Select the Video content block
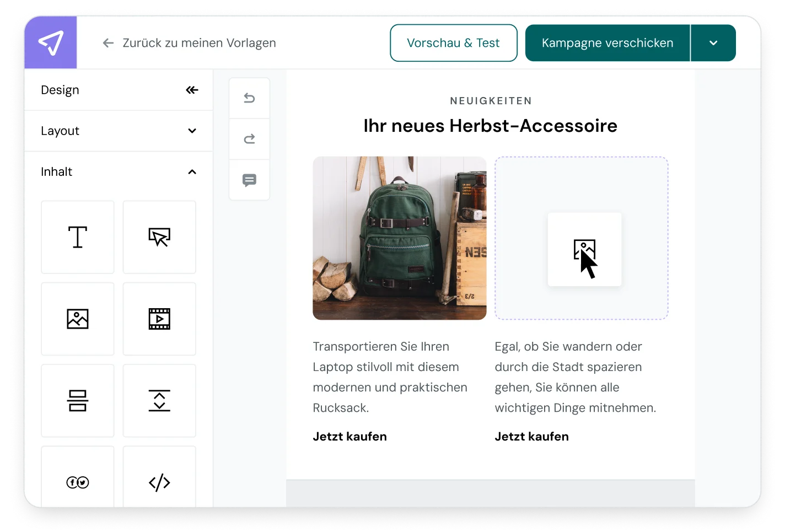The width and height of the screenshot is (785, 532). pos(159,319)
